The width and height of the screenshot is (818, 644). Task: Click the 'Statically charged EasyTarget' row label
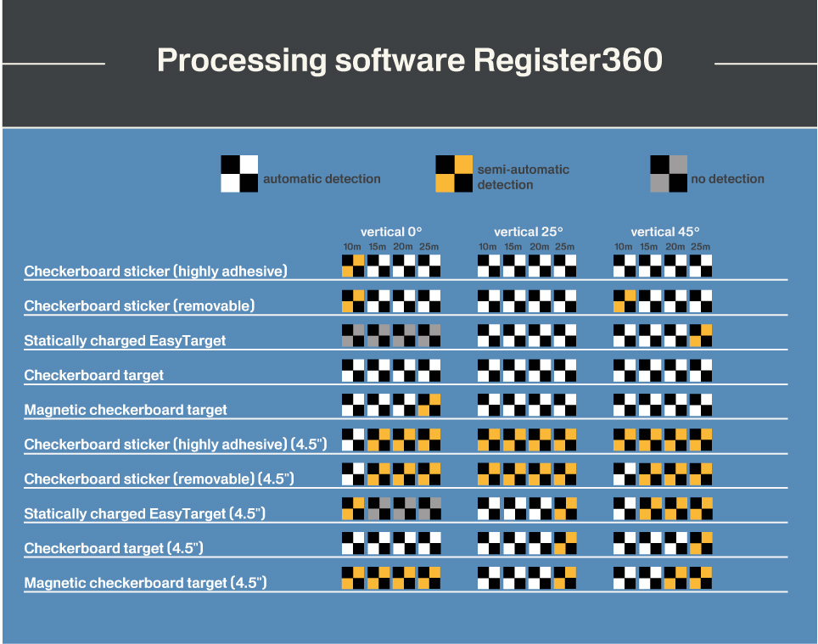(125, 340)
